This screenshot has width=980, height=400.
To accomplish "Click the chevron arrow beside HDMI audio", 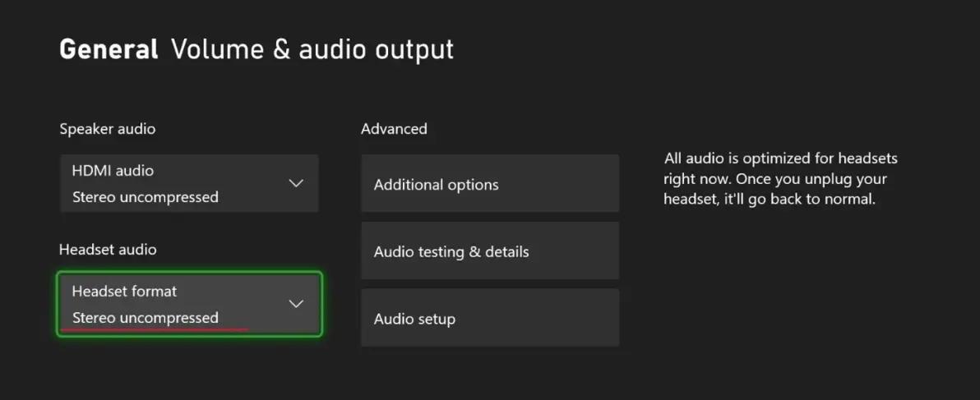I will click(296, 183).
